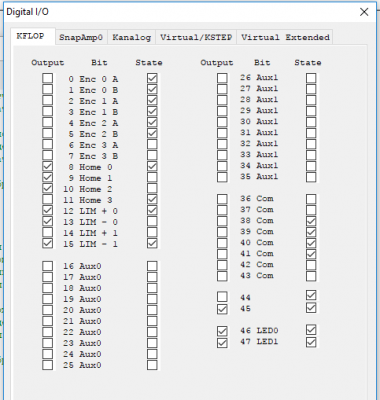Toggle State checkbox for bit 17 Aux0
The width and height of the screenshot is (380, 400).
pos(152,277)
